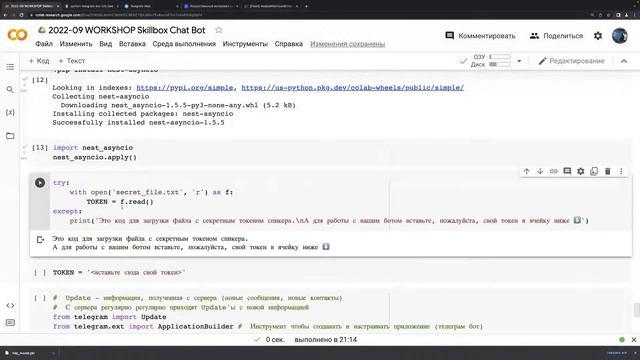The height and width of the screenshot is (360, 640).
Task: Open cell settings gear icon
Action: [580, 171]
